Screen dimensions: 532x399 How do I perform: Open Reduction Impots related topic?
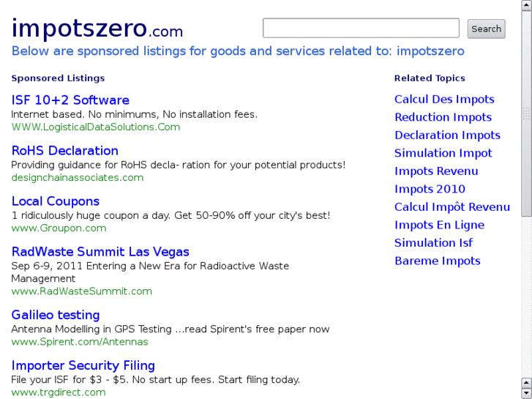(443, 117)
